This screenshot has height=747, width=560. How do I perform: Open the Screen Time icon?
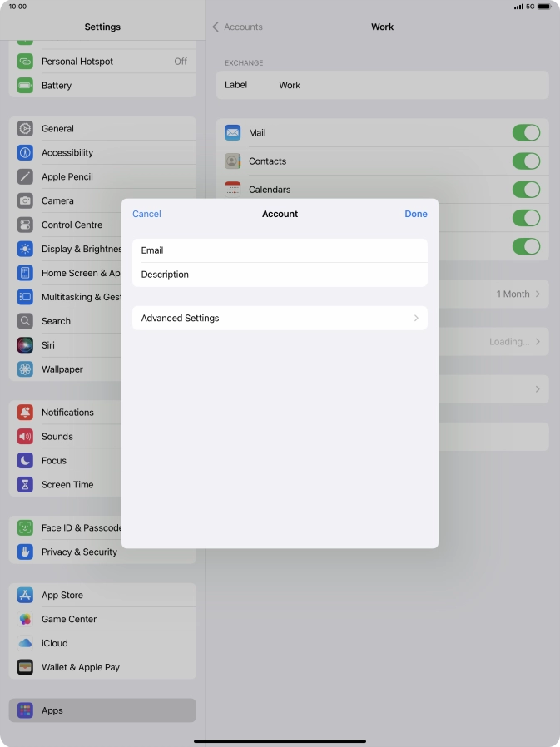pyautogui.click(x=25, y=485)
